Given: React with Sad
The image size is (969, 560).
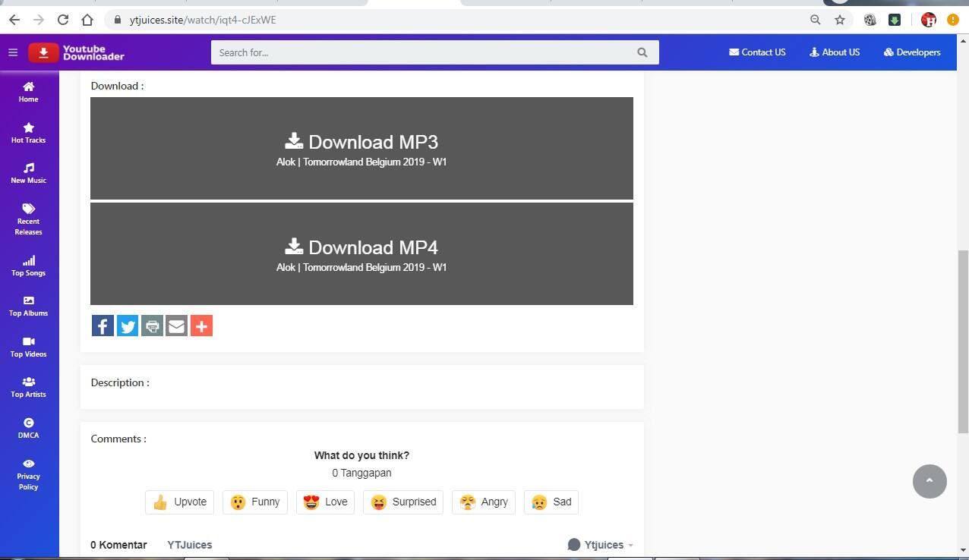Looking at the screenshot, I should pyautogui.click(x=551, y=502).
